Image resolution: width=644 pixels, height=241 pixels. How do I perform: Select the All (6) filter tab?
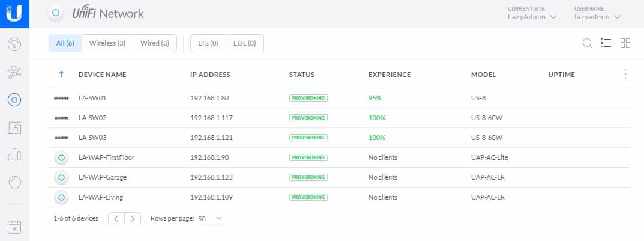tap(65, 43)
